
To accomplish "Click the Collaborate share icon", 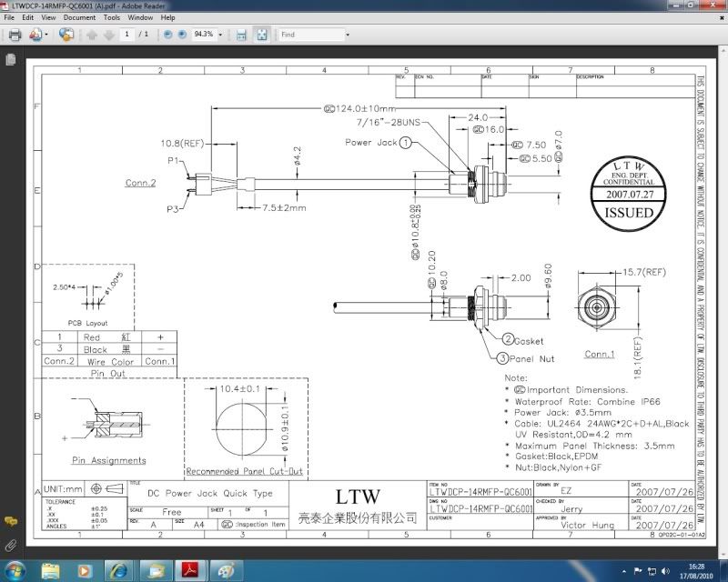I will coord(66,35).
